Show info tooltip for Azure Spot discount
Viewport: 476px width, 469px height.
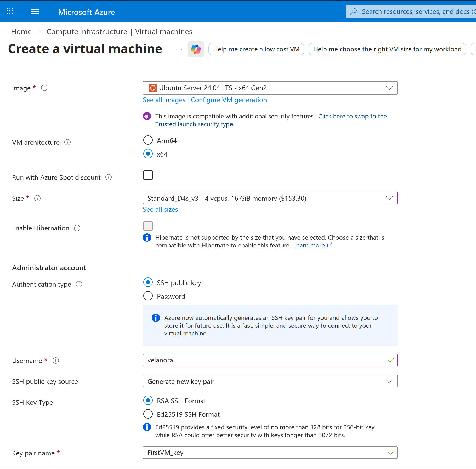coord(109,177)
